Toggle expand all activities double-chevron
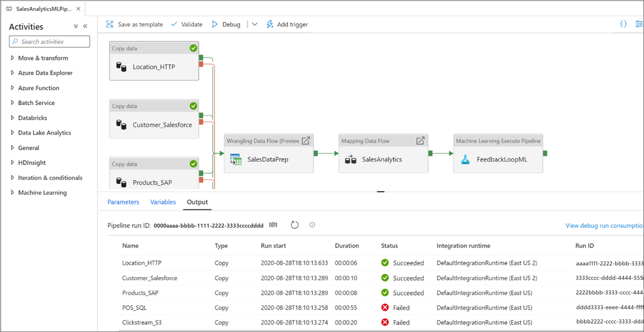This screenshot has width=644, height=332. [x=76, y=26]
